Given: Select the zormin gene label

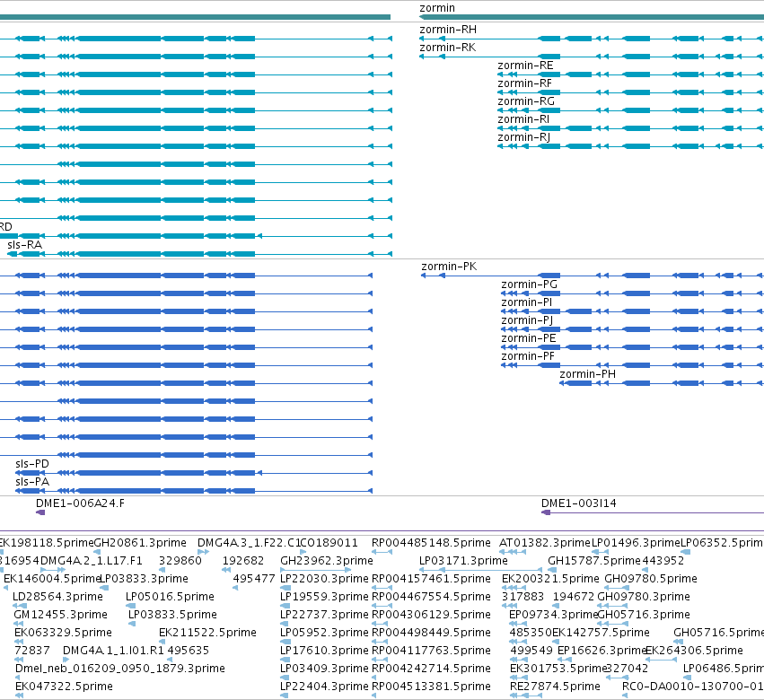Looking at the screenshot, I should pos(437,8).
